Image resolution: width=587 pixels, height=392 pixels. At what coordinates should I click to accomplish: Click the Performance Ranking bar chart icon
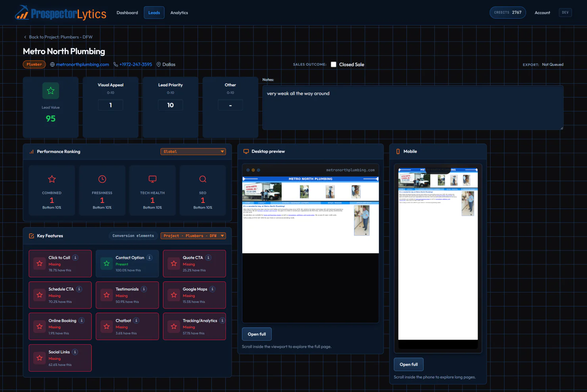click(32, 152)
